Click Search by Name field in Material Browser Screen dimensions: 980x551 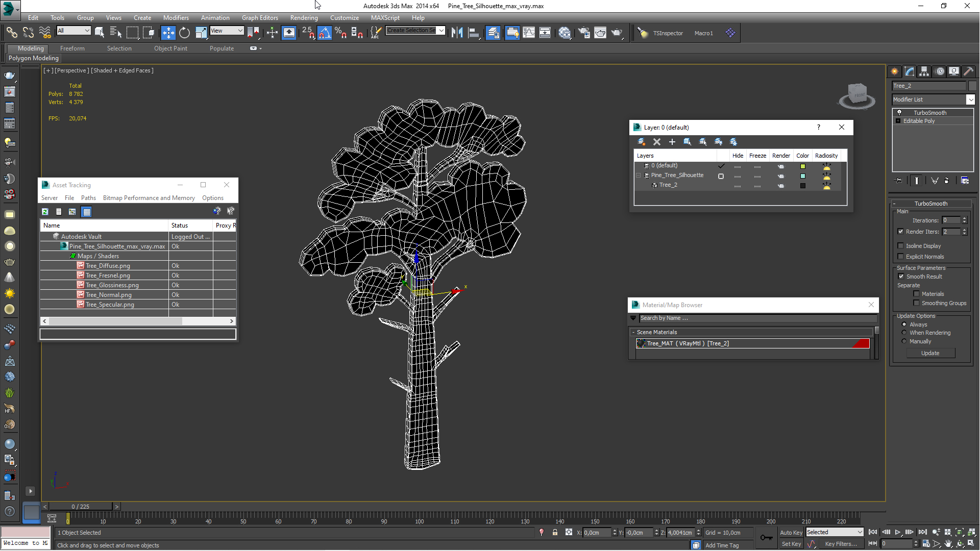click(757, 318)
